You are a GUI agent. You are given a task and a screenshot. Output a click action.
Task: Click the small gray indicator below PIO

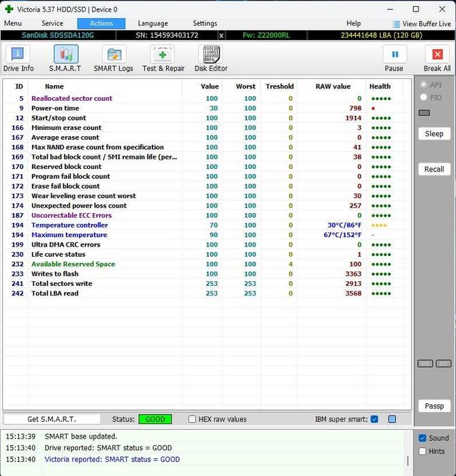424,113
